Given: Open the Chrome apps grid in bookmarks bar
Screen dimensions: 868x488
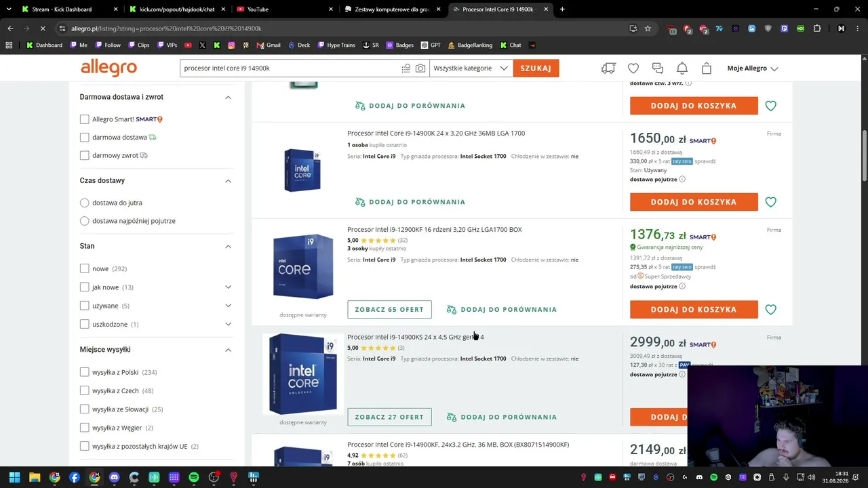Looking at the screenshot, I should (9, 45).
